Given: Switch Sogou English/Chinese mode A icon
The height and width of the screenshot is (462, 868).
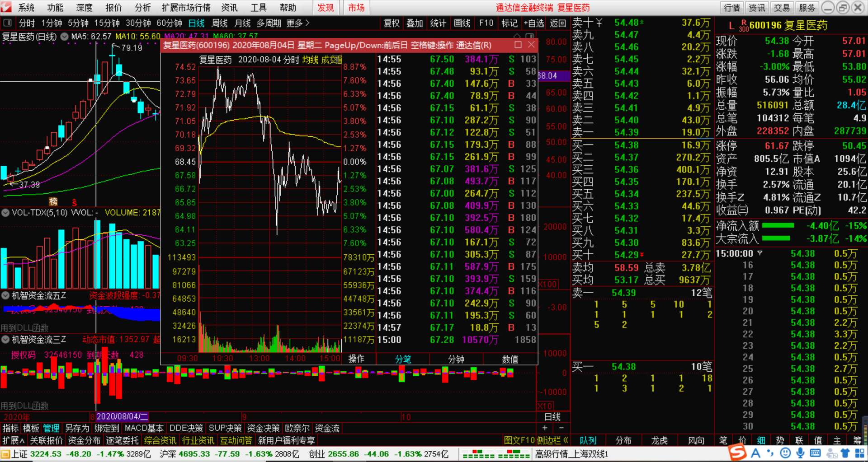Looking at the screenshot, I should point(755,453).
